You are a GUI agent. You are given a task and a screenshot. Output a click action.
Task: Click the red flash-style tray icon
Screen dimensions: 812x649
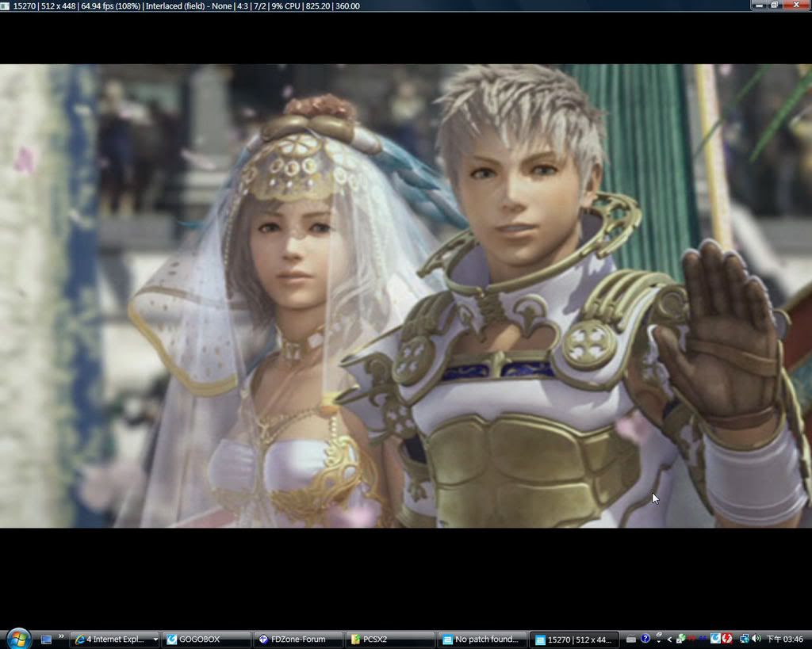727,639
